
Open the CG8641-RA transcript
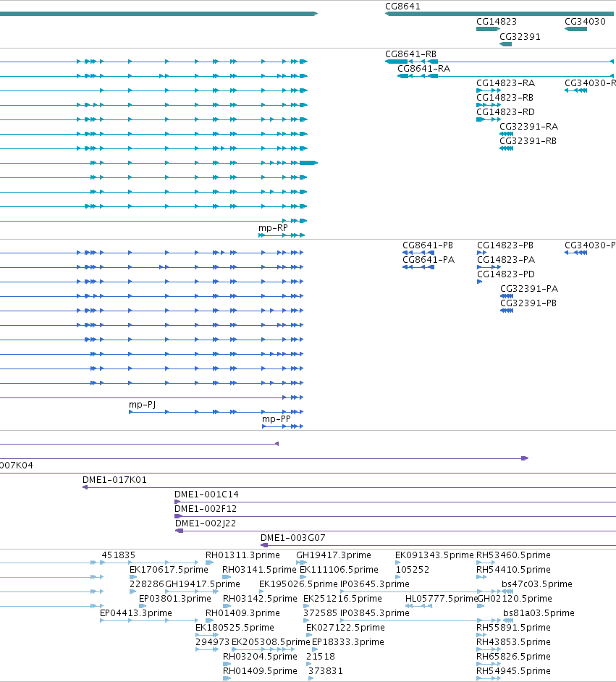coord(505,76)
